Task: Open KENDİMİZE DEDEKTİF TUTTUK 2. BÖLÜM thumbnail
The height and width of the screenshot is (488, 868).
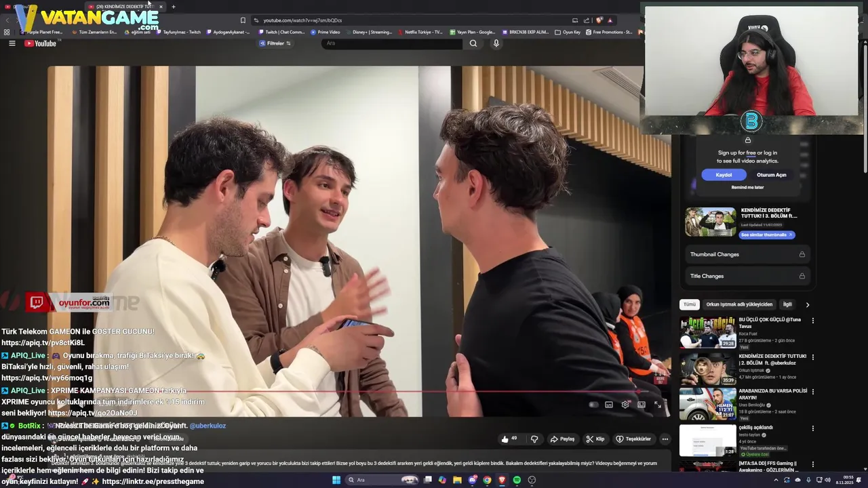Action: click(708, 369)
